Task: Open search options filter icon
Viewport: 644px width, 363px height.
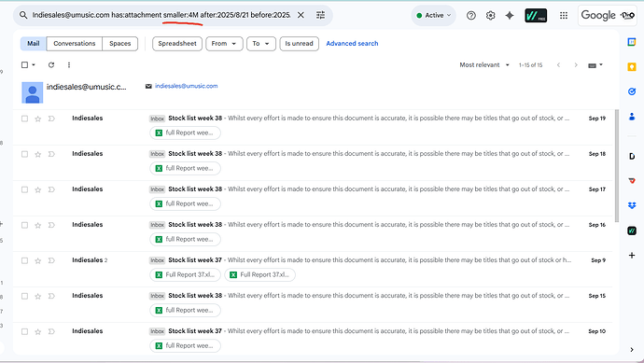Action: (x=320, y=15)
